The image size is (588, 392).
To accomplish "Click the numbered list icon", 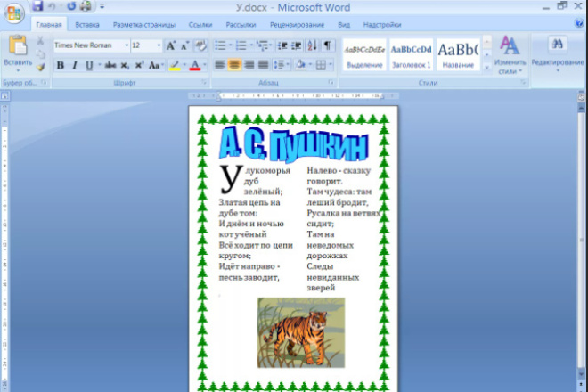I will click(241, 45).
